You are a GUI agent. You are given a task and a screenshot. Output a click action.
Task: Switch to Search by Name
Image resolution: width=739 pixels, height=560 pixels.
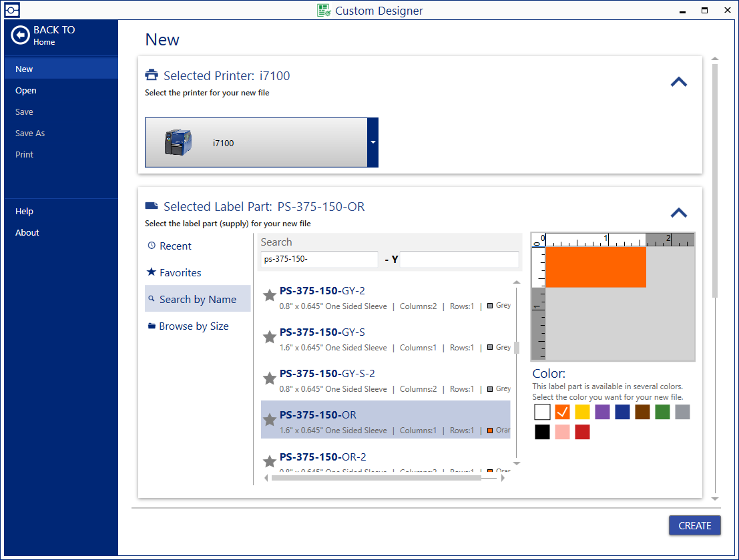pos(198,299)
